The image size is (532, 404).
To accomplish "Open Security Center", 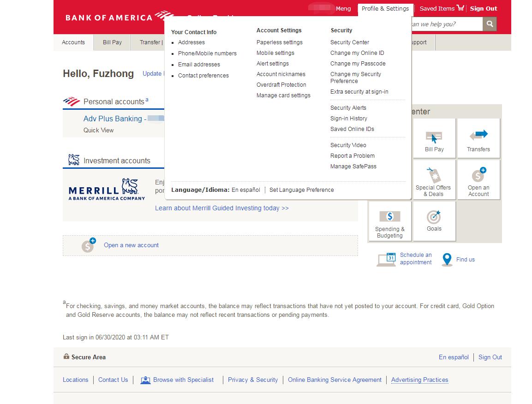I will [350, 42].
